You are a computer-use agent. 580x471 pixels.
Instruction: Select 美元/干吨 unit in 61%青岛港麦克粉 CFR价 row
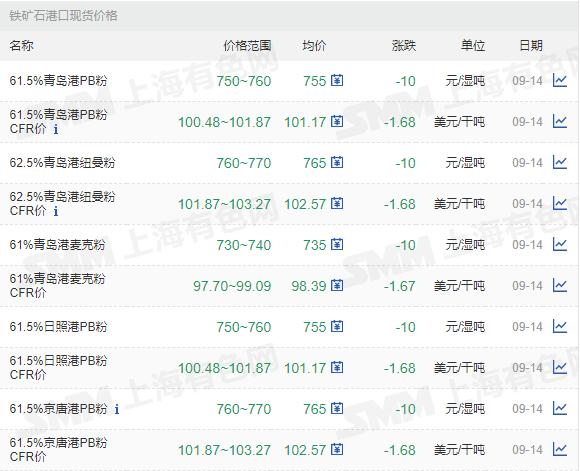tap(459, 286)
